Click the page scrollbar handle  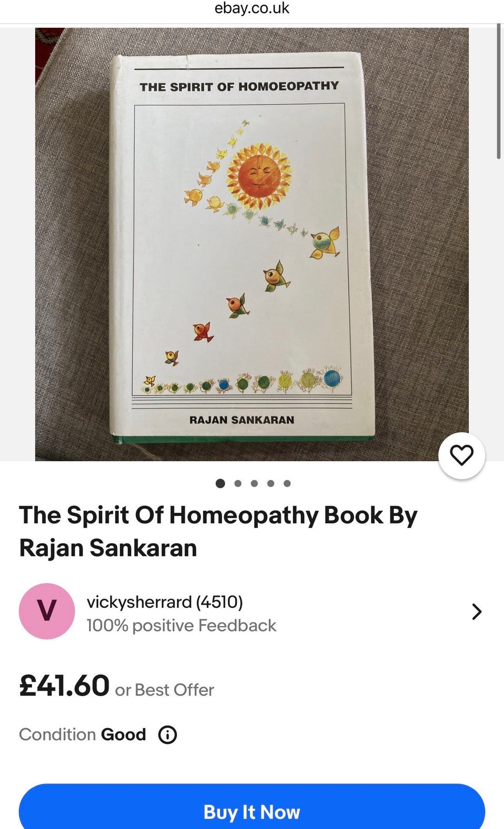point(499,90)
